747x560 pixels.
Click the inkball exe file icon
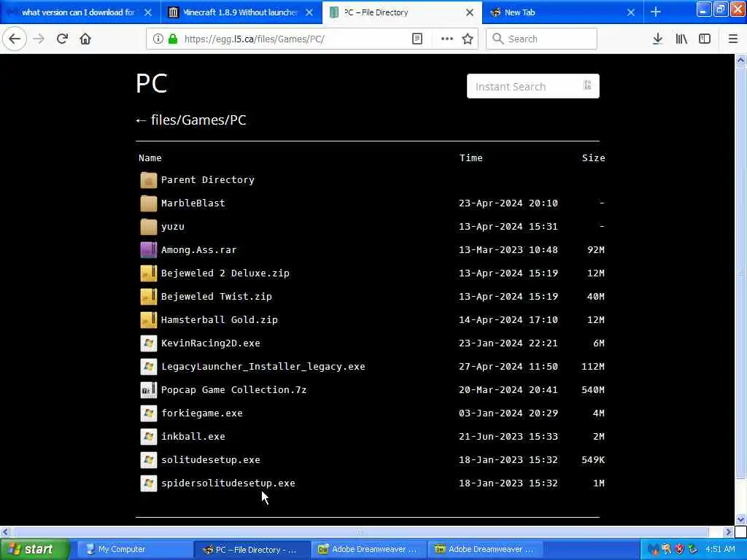(149, 437)
